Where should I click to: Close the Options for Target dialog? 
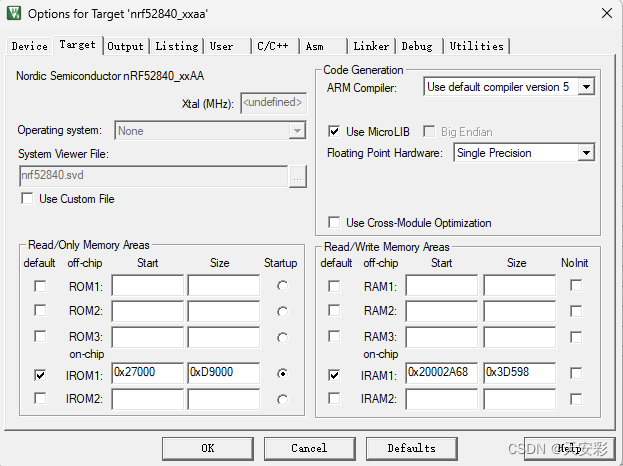click(607, 13)
